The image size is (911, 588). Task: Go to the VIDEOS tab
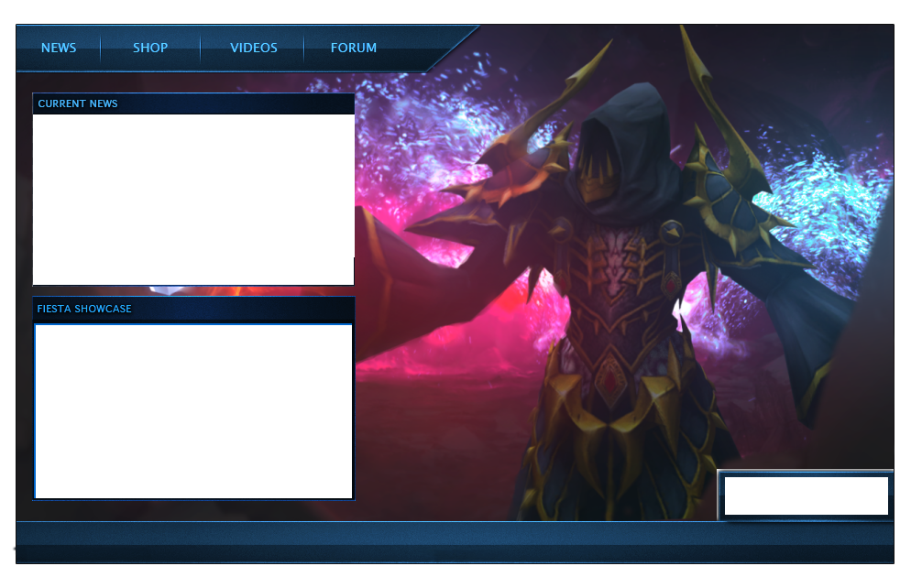click(x=253, y=48)
